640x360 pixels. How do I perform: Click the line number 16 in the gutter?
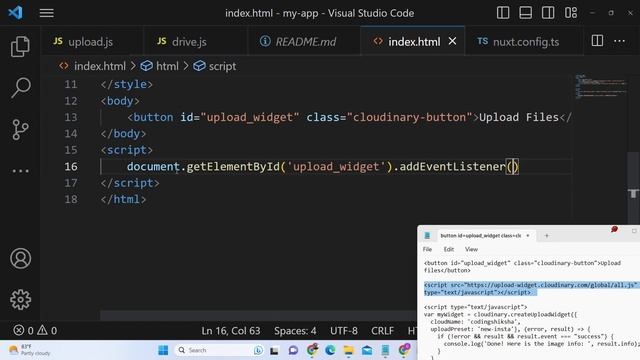71,167
